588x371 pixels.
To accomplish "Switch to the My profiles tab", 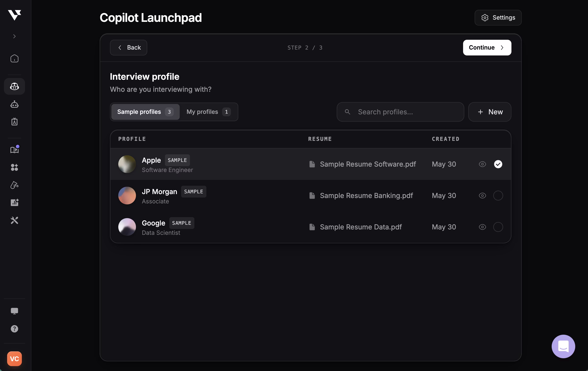I will [208, 112].
